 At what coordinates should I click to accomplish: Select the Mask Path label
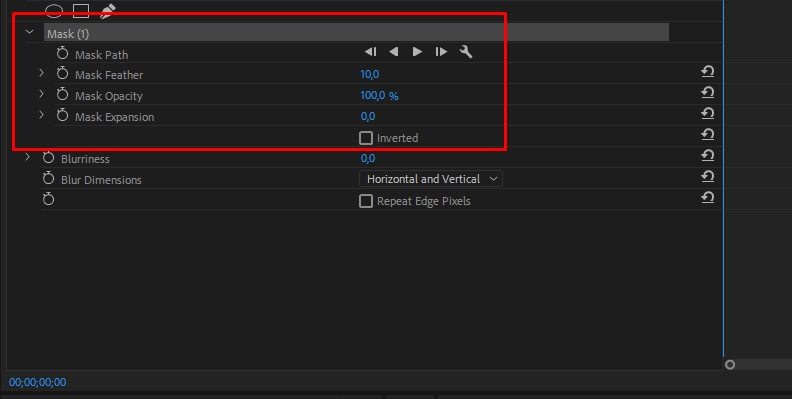tap(102, 55)
